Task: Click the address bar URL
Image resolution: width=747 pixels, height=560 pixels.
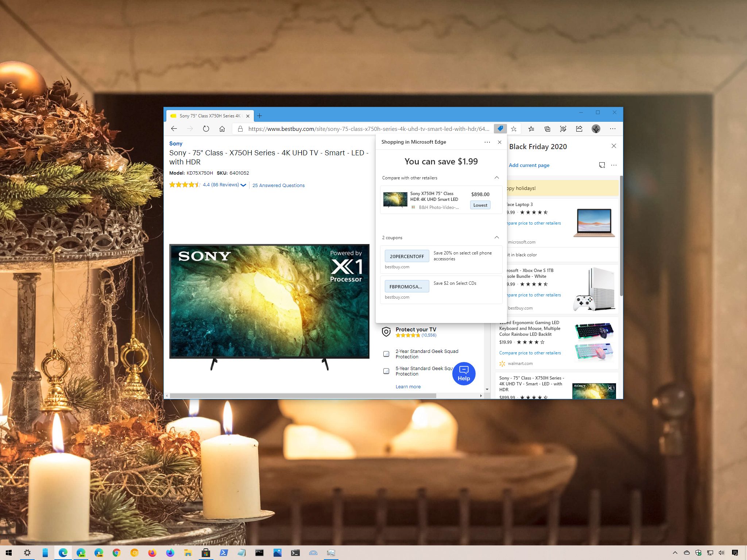Action: (368, 129)
